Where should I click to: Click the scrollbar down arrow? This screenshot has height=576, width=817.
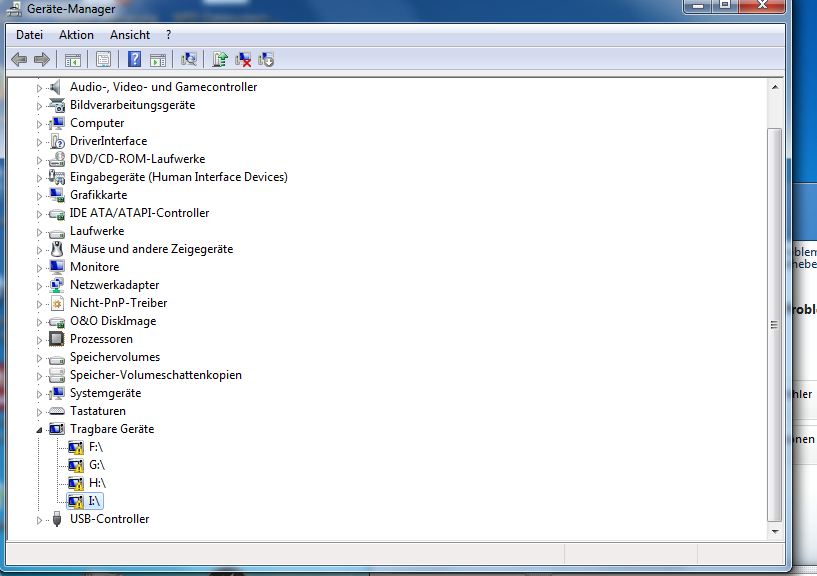[775, 532]
